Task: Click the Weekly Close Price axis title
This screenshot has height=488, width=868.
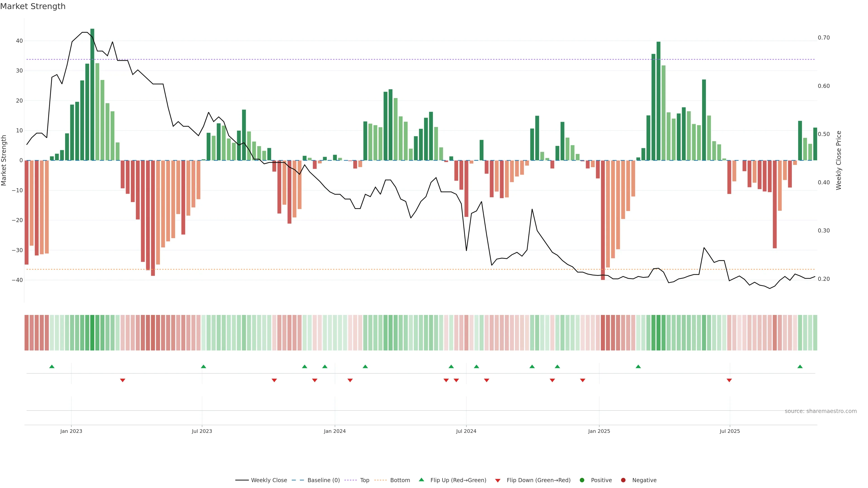Action: [839, 160]
